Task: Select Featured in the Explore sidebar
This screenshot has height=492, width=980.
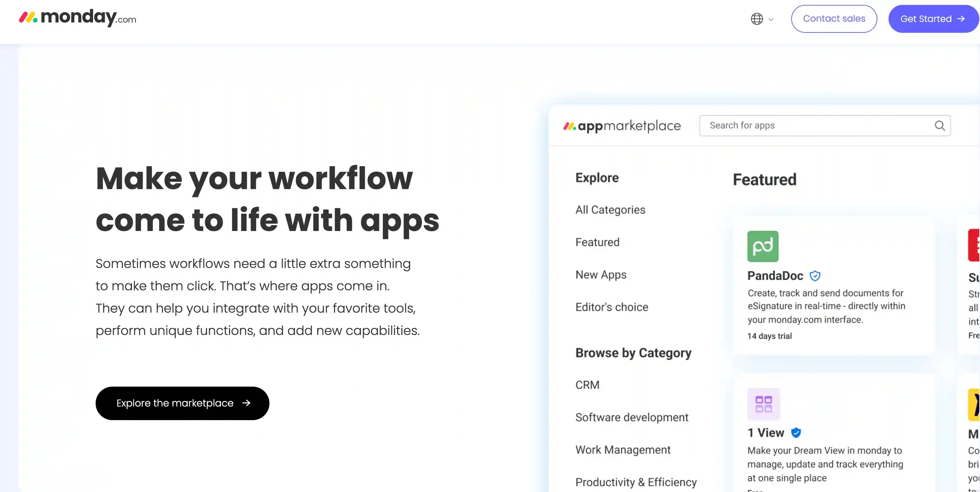Action: tap(597, 242)
